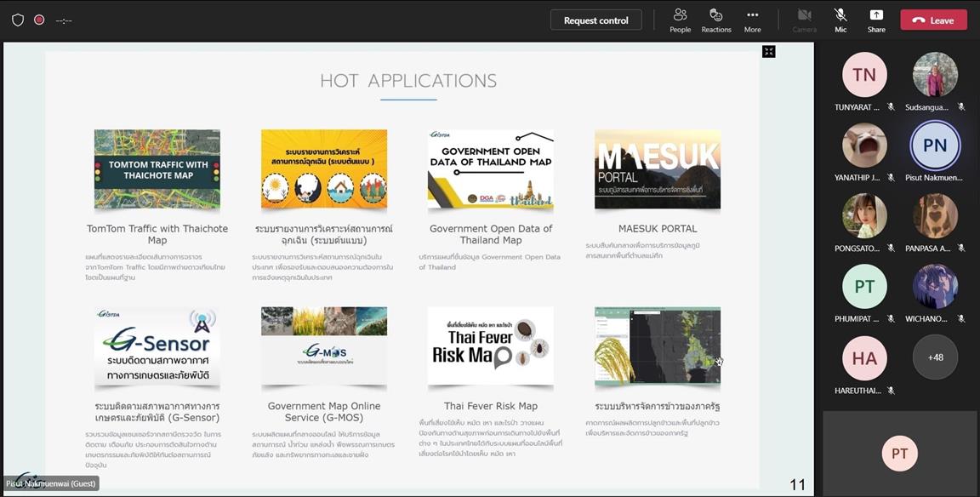980x497 pixels.
Task: Open the rice management map thumbnail
Action: (658, 346)
